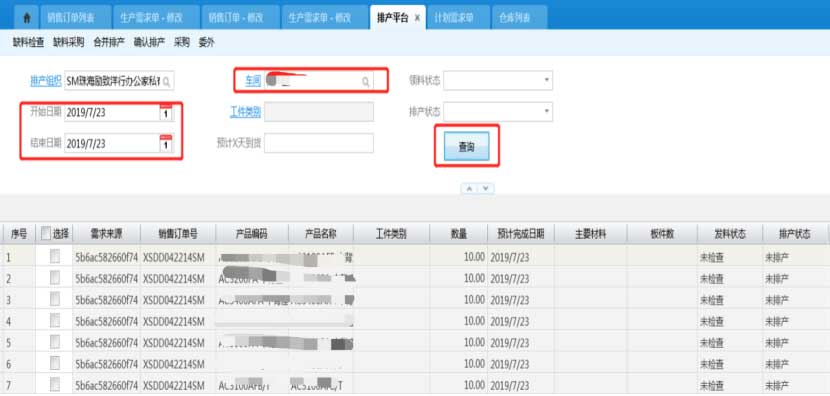The image size is (830, 396).
Task: Click the 缺料采购 toolbar action
Action: click(68, 43)
